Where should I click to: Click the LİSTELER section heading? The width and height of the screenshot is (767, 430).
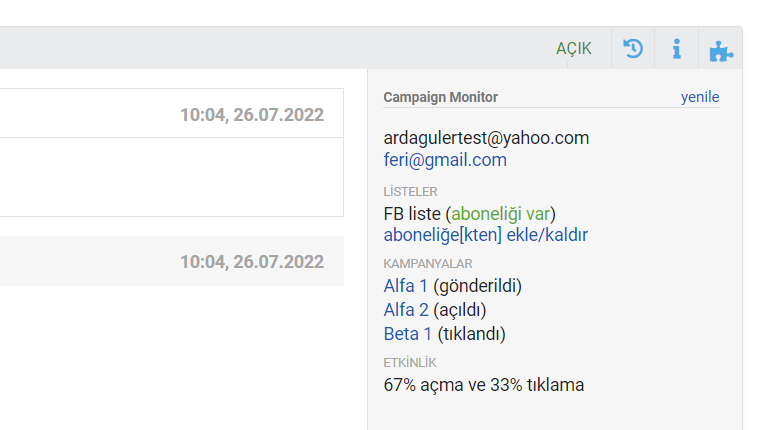click(x=410, y=192)
